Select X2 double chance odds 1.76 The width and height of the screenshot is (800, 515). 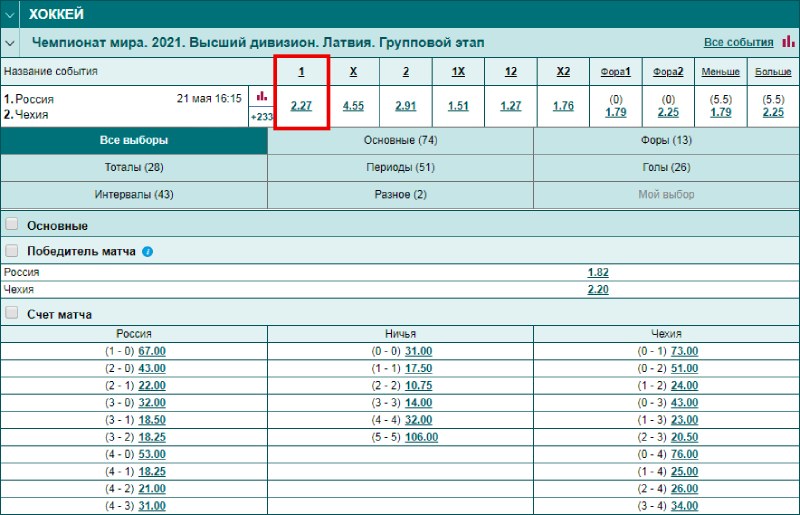tap(563, 106)
